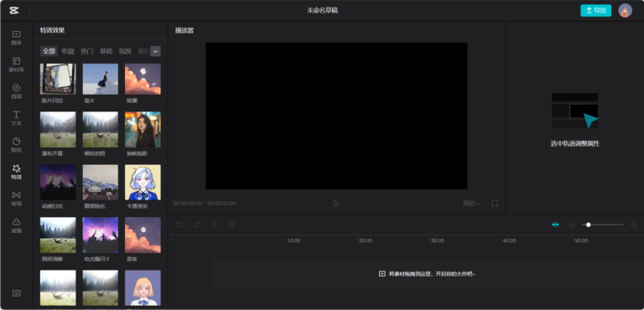Expand more effect categories with chevron
Viewport: 644px width, 310px height.
coord(155,51)
